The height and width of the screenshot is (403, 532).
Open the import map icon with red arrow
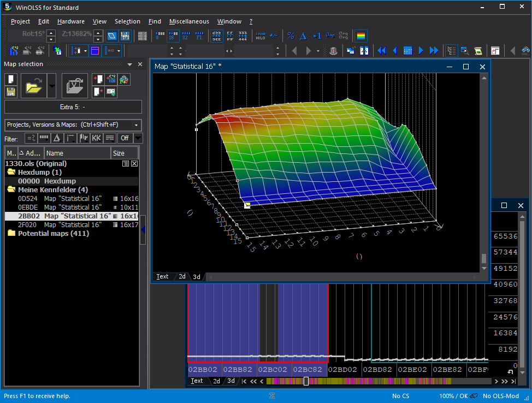click(x=98, y=79)
